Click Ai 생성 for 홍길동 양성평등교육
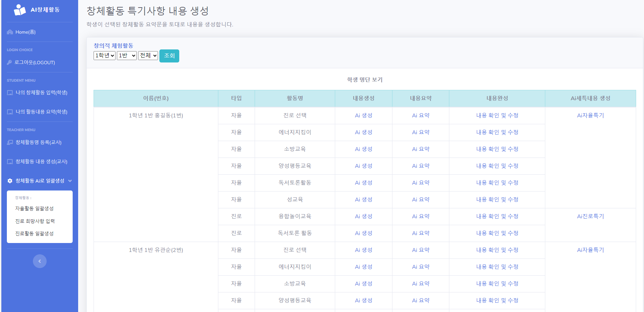The height and width of the screenshot is (312, 644). [364, 166]
